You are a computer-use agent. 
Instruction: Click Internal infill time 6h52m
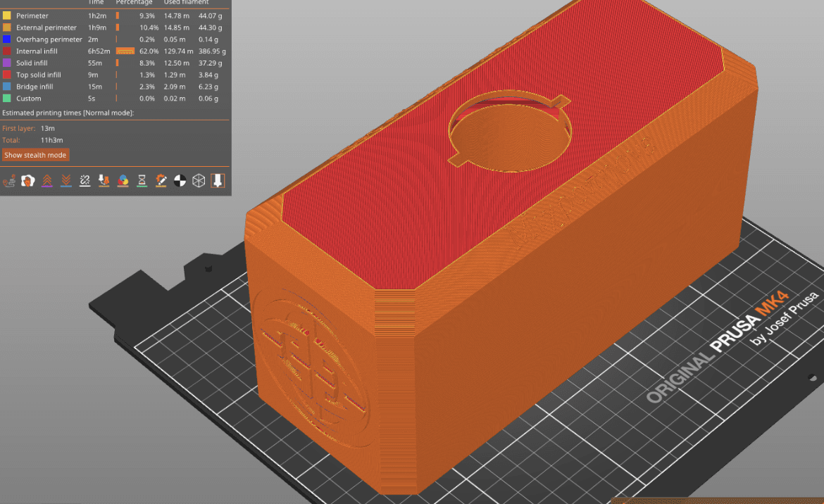tap(99, 51)
